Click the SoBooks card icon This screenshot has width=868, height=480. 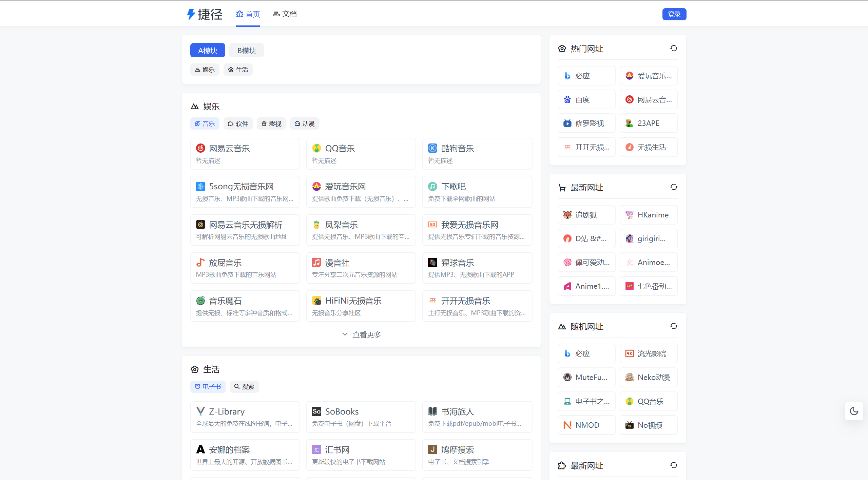tap(316, 411)
